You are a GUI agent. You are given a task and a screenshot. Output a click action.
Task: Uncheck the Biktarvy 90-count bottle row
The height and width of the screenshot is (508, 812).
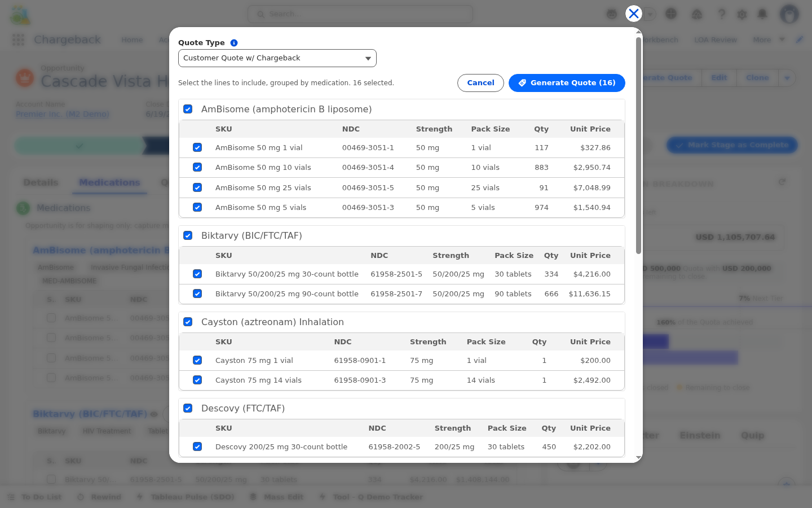197,294
